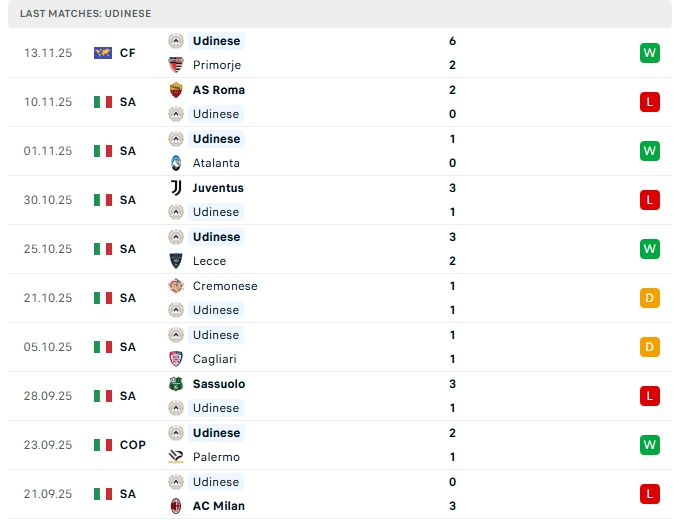Click the red L badge for AS Roma match
The image size is (683, 520).
tap(650, 102)
